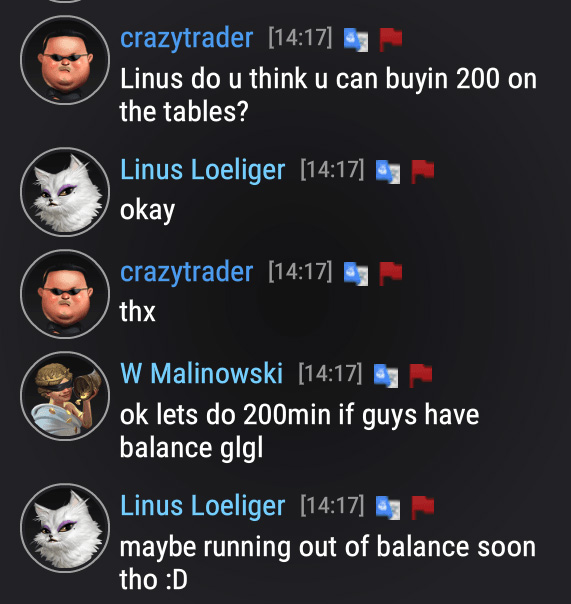
Task: Translate crazytrader's thx message
Action: [x=356, y=273]
